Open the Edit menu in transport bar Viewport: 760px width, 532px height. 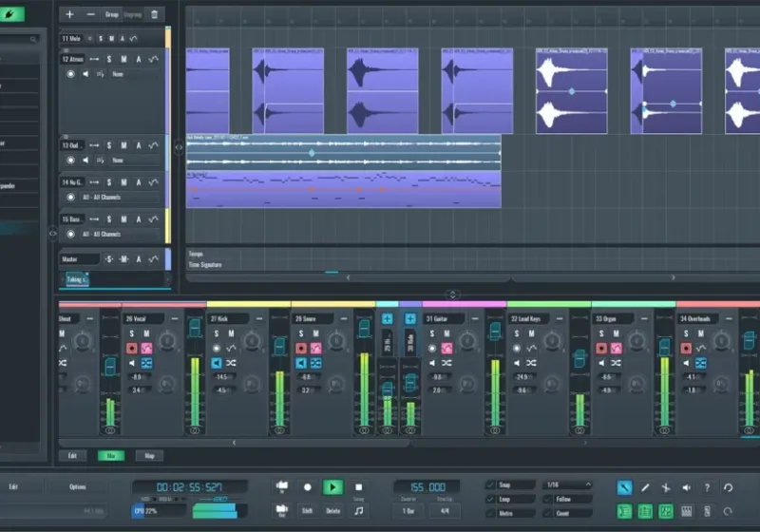point(13,487)
